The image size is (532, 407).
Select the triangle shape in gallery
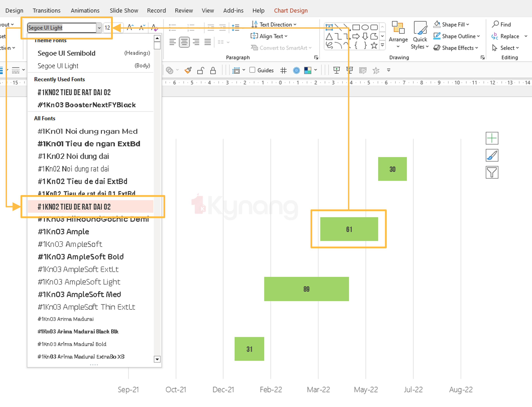[329, 37]
